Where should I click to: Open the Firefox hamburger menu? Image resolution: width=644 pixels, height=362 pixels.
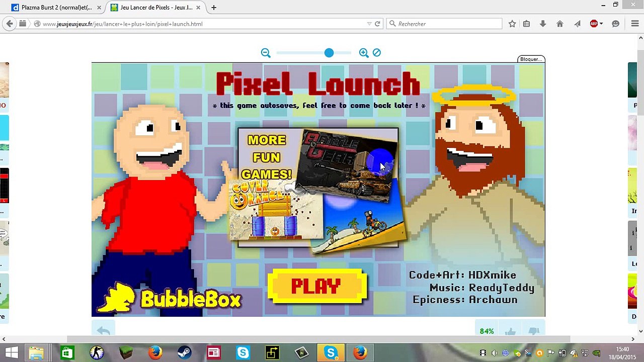pos(635,24)
